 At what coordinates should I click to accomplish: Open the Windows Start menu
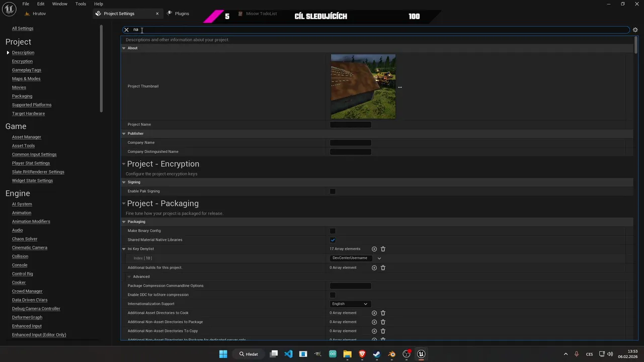click(x=223, y=354)
